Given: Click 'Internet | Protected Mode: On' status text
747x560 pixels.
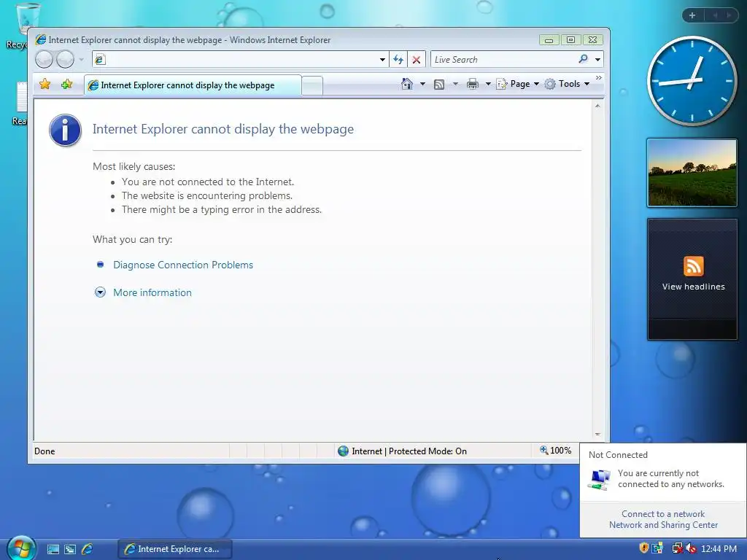Looking at the screenshot, I should pos(409,451).
